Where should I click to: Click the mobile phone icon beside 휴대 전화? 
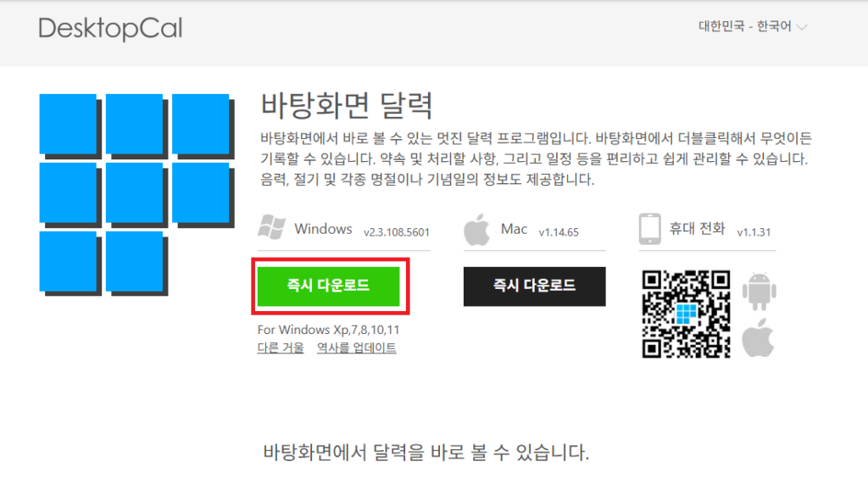pos(650,228)
